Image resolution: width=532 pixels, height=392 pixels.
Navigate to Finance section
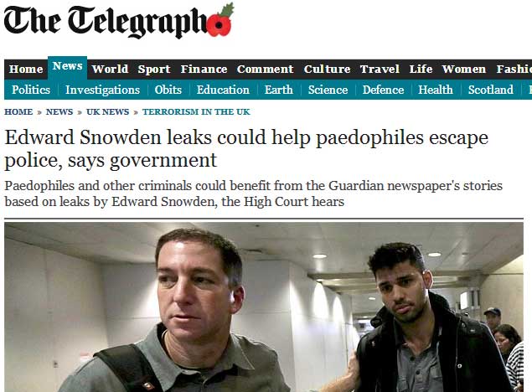(x=204, y=70)
